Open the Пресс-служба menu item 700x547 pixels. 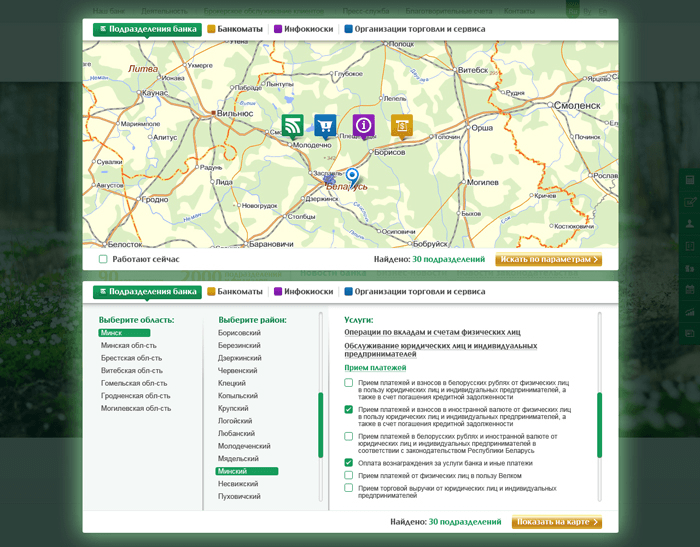click(x=366, y=10)
